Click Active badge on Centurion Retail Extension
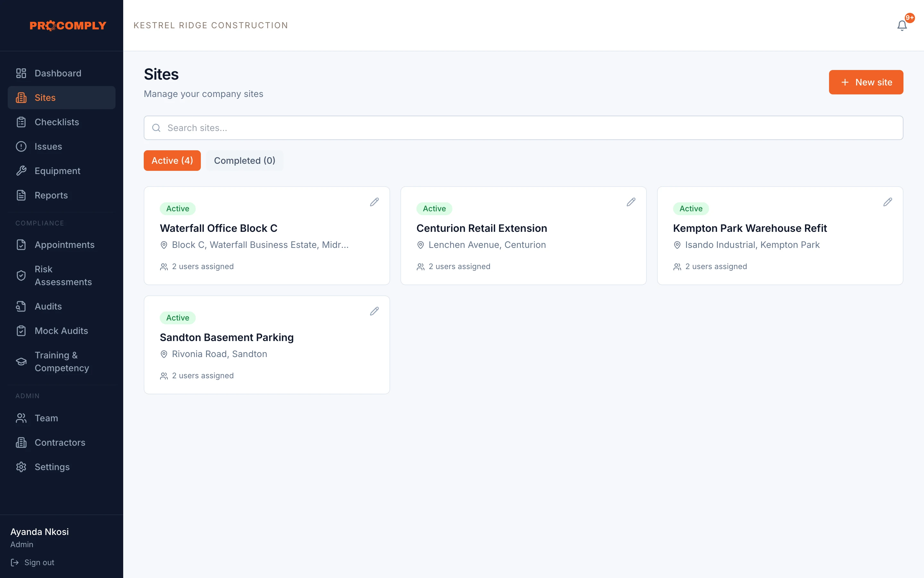The width and height of the screenshot is (924, 578). [434, 209]
